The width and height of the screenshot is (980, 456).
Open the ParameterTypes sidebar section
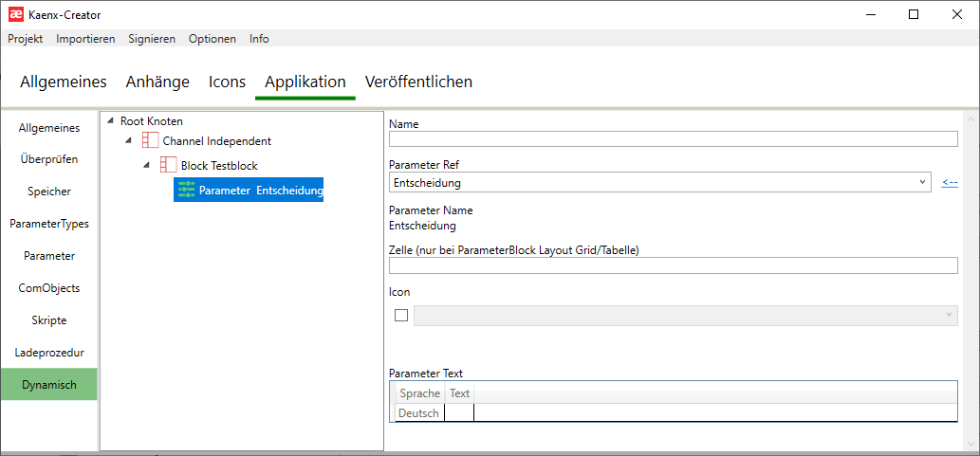[49, 224]
